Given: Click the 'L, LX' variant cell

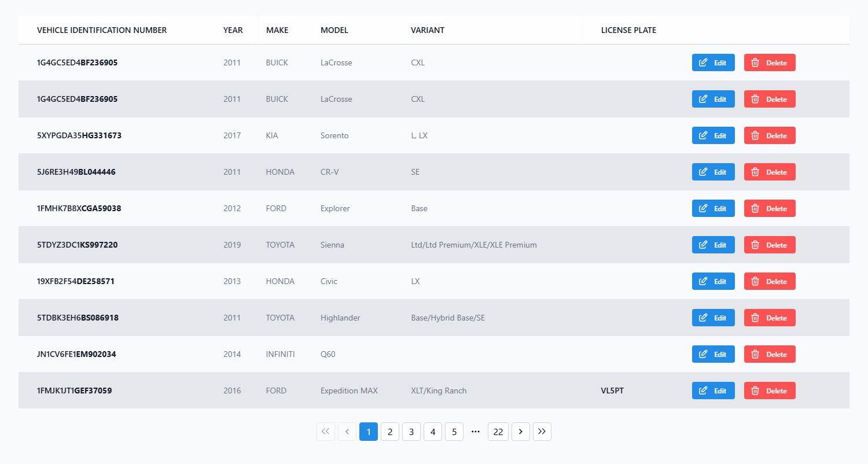Looking at the screenshot, I should point(420,135).
